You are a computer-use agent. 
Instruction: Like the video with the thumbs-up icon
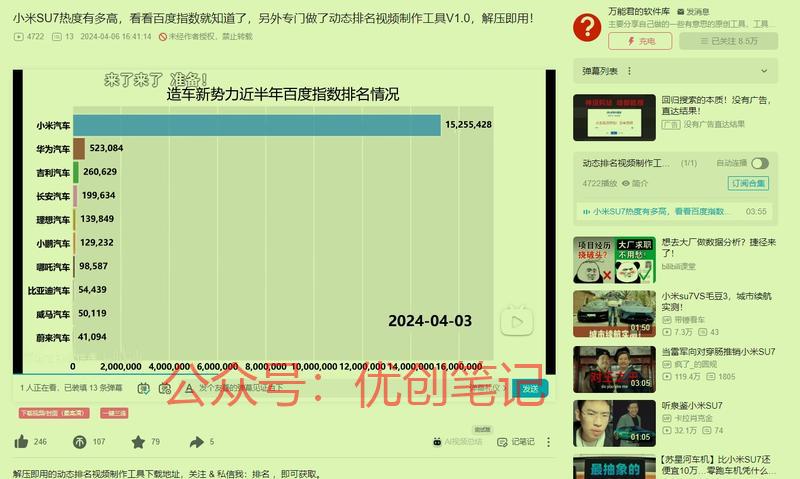[21, 442]
